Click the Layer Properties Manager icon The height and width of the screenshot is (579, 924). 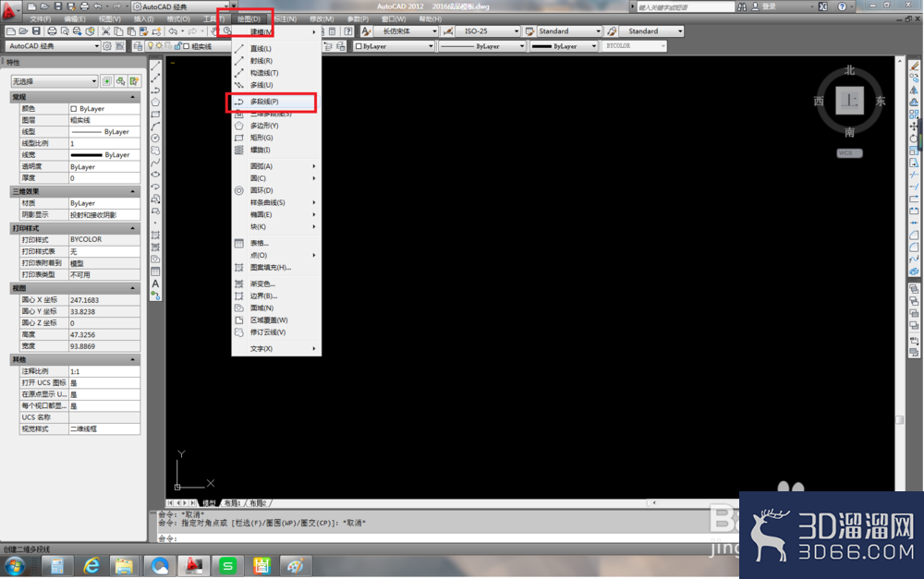coord(138,46)
